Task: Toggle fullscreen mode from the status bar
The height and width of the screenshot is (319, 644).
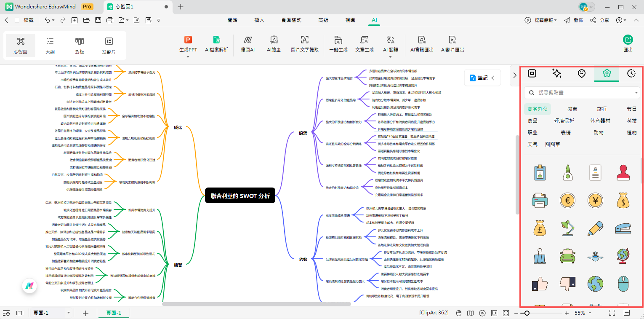Action: click(x=612, y=313)
